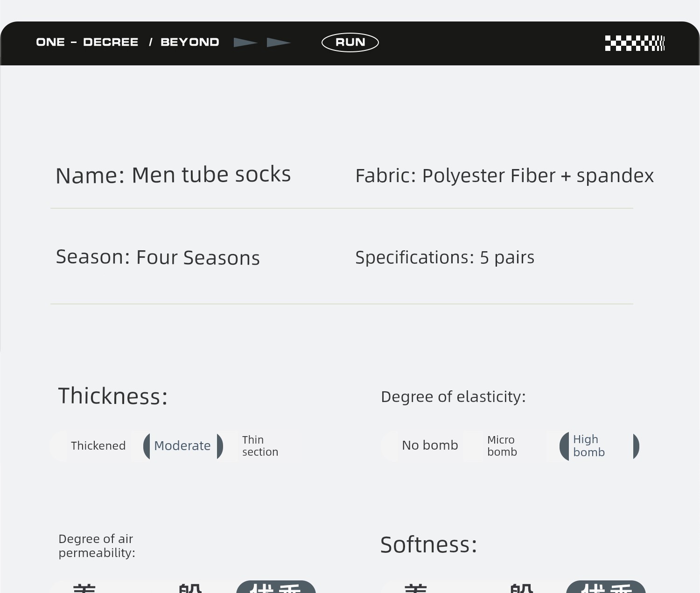Click the Season: Four Seasons text

click(x=158, y=257)
